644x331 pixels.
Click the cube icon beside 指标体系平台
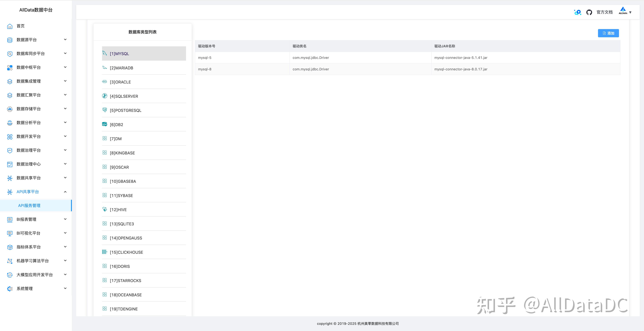pos(10,247)
